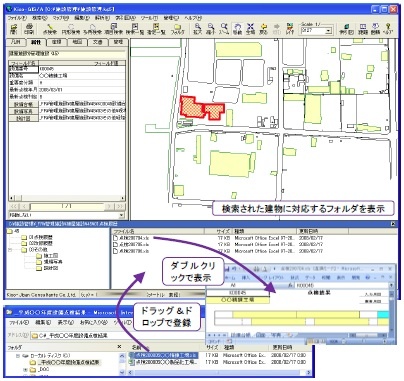The height and width of the screenshot is (381, 404).
Task: Open the Scale combo box dropdown
Action: (328, 31)
